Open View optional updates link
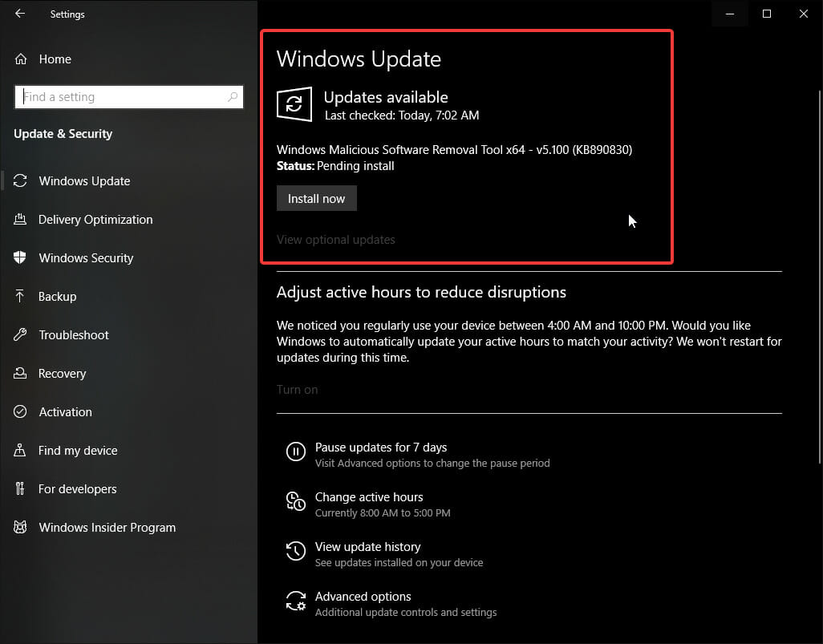Image resolution: width=823 pixels, height=644 pixels. (336, 240)
